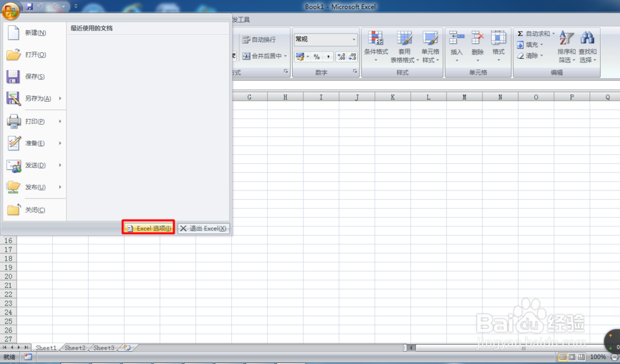Switch to Sheet2 tab
This screenshot has height=364, width=620.
pos(75,348)
